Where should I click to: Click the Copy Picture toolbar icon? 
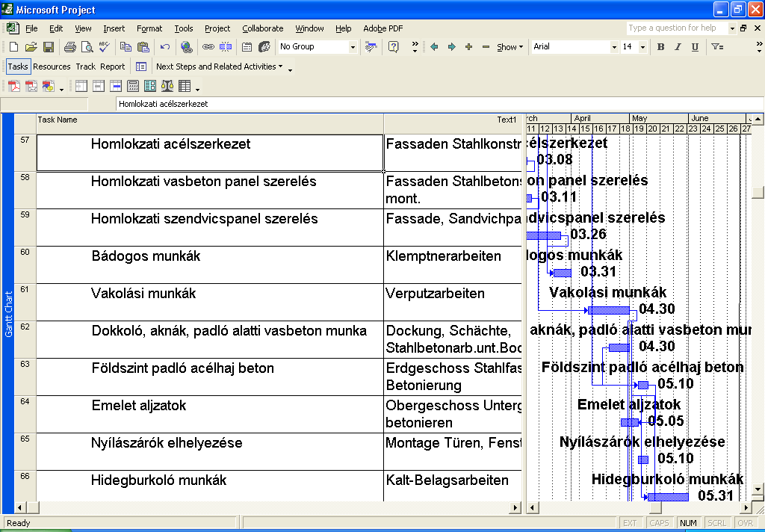371,47
